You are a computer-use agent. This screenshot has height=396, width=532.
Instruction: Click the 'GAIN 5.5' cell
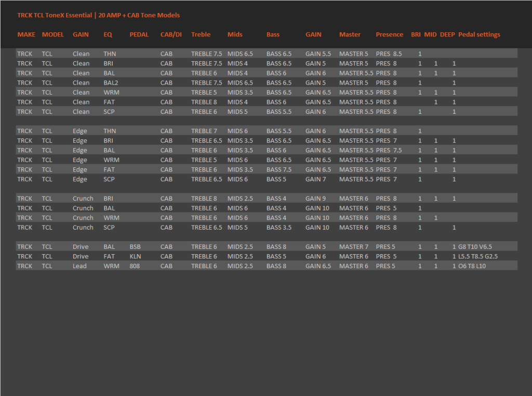click(318, 54)
